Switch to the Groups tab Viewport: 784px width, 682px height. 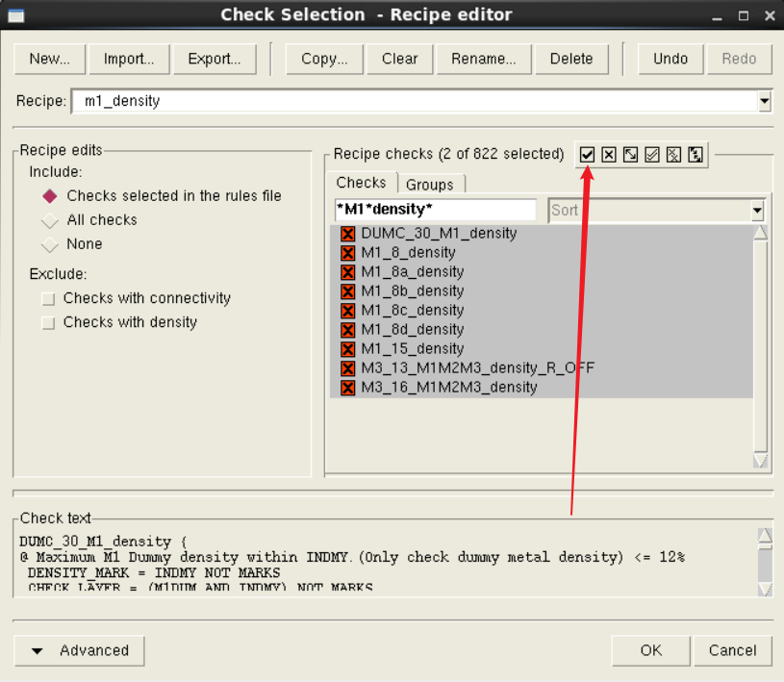(431, 184)
